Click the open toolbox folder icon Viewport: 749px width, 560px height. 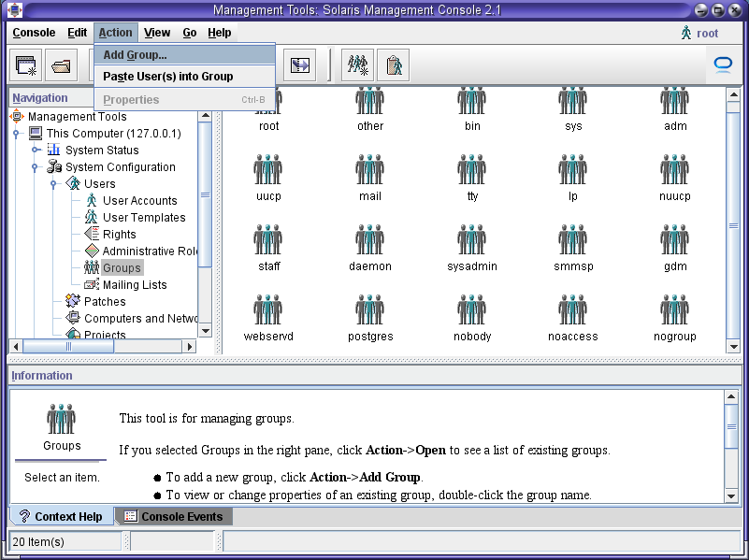(61, 65)
